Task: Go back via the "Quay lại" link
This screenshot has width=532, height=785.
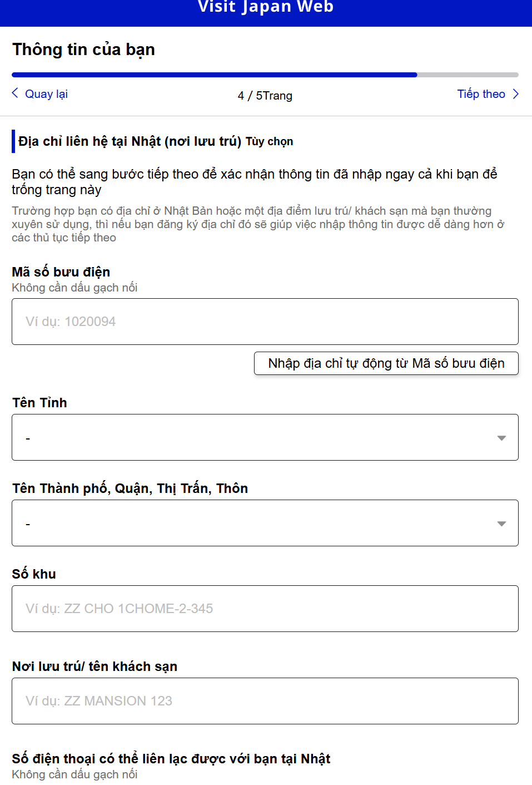Action: tap(46, 94)
